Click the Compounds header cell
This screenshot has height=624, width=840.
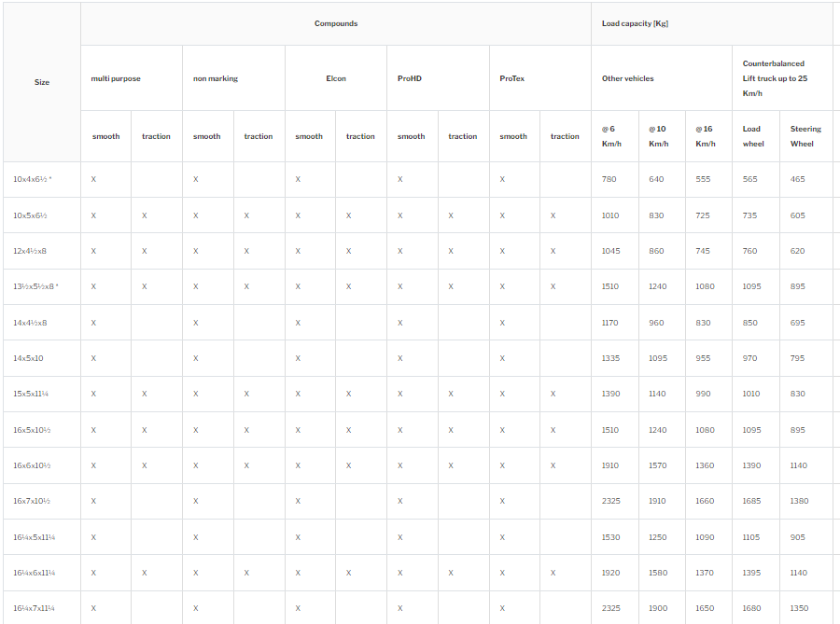[335, 23]
